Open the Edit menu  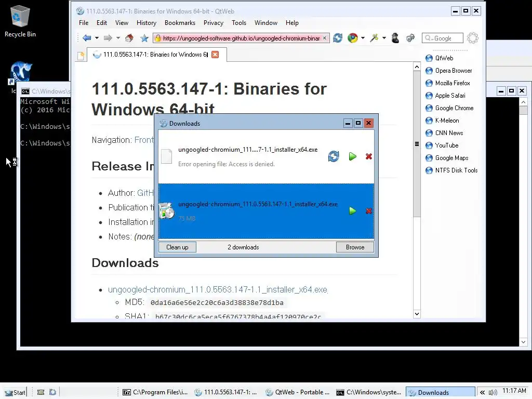click(x=101, y=23)
